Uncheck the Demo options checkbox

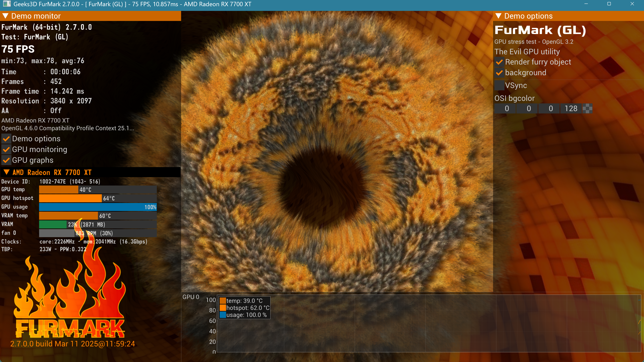click(7, 139)
